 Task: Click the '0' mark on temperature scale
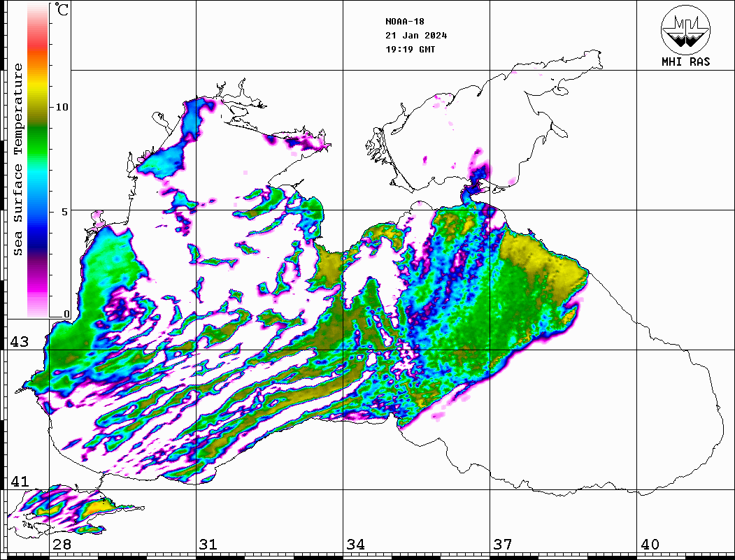pos(66,314)
